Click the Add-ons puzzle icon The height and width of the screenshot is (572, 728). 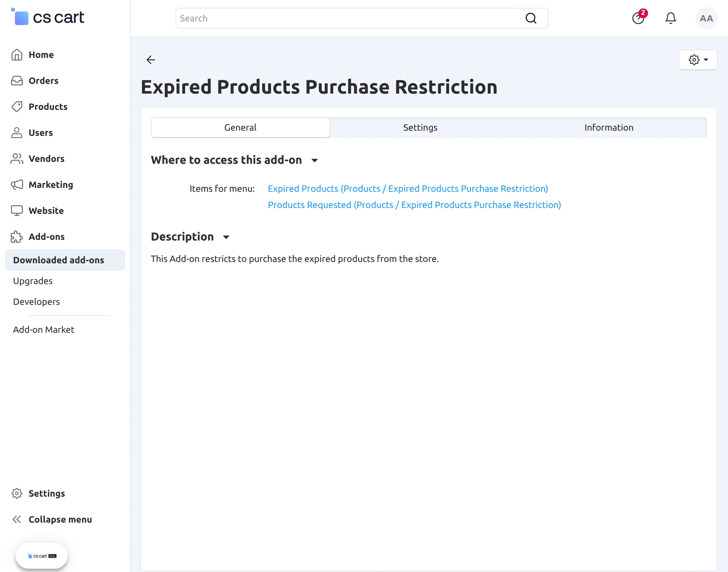(x=17, y=237)
